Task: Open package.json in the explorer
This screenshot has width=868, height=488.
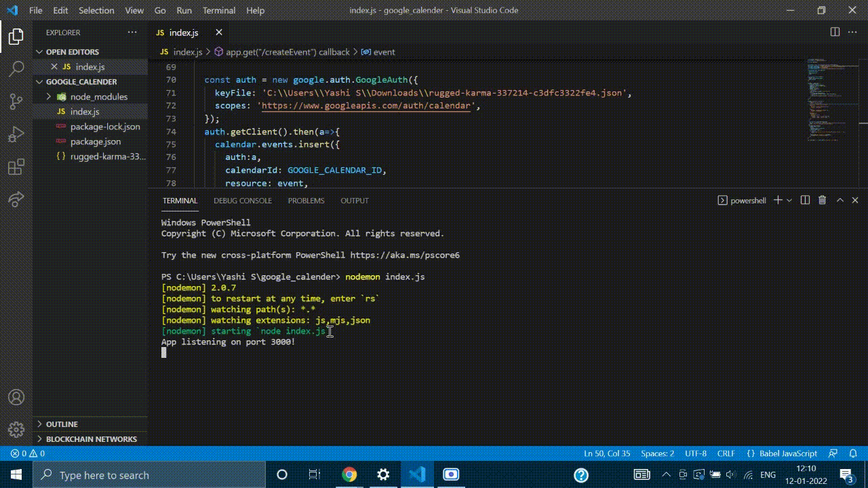Action: (95, 142)
